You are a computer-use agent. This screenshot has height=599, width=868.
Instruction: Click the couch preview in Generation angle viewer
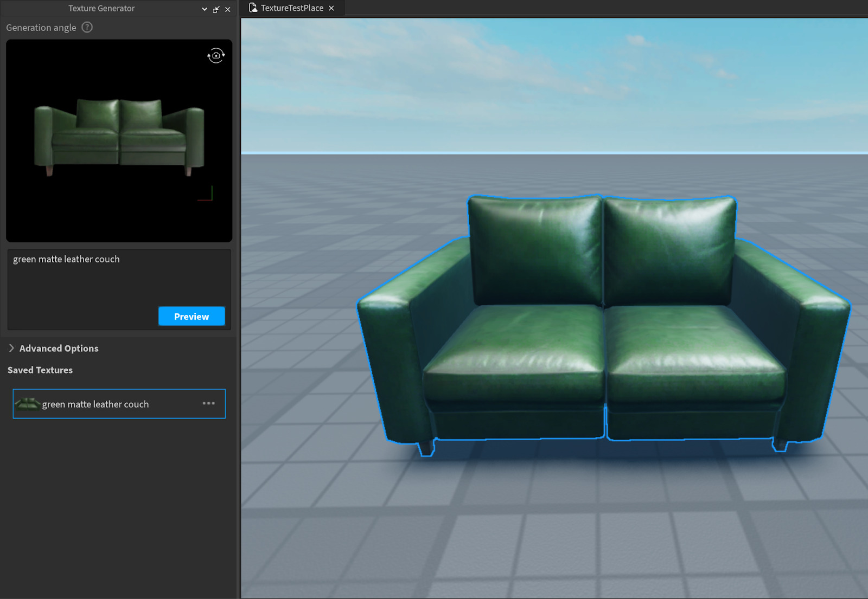[x=119, y=138]
